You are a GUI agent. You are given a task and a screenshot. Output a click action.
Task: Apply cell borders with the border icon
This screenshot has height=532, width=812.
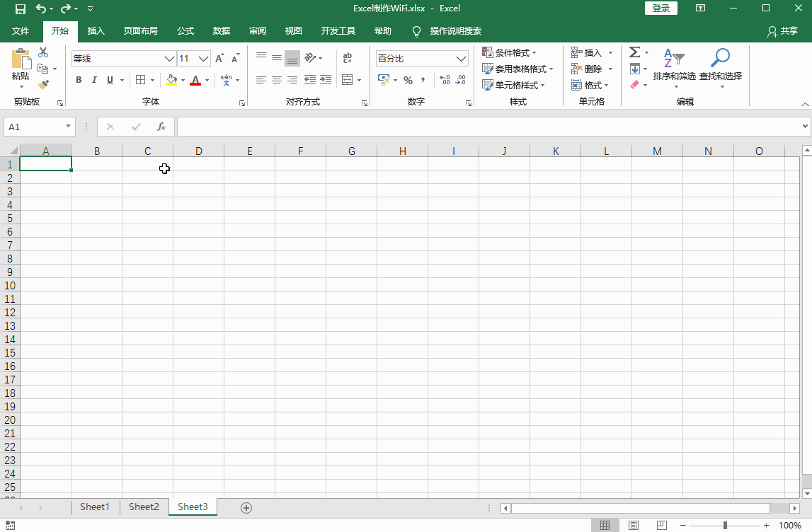tap(140, 80)
